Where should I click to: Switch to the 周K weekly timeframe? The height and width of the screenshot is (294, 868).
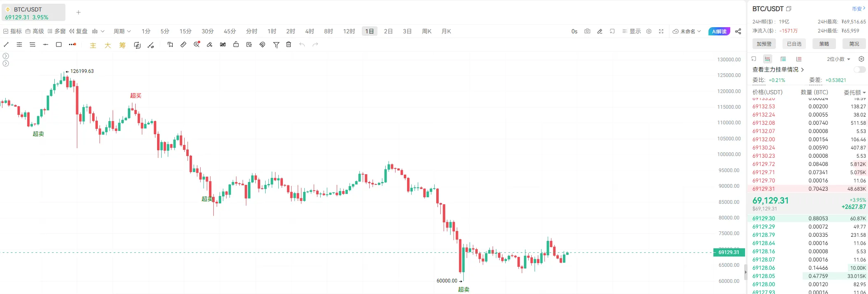pyautogui.click(x=426, y=31)
